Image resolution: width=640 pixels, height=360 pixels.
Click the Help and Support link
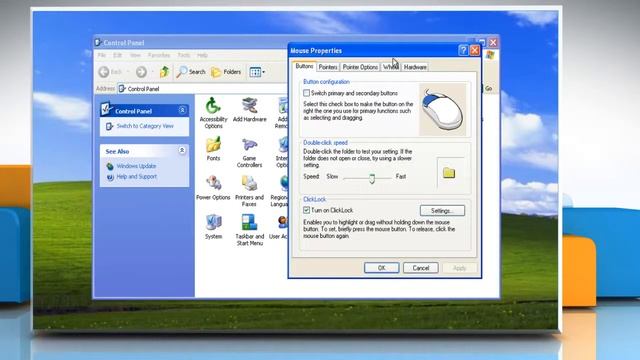(137, 177)
